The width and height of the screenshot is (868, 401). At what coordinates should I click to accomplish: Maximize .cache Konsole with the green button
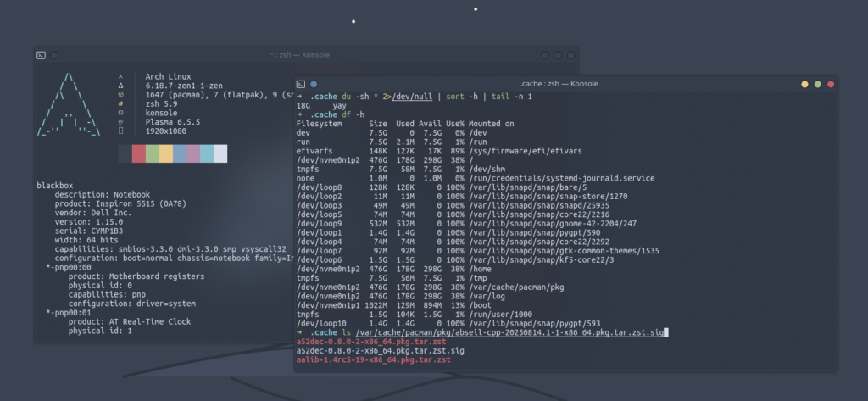coord(817,84)
